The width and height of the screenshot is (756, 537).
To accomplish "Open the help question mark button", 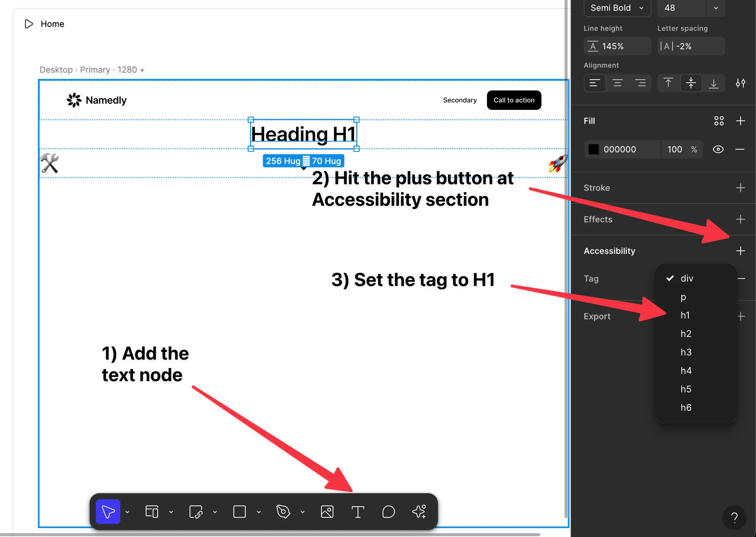I will (x=734, y=518).
